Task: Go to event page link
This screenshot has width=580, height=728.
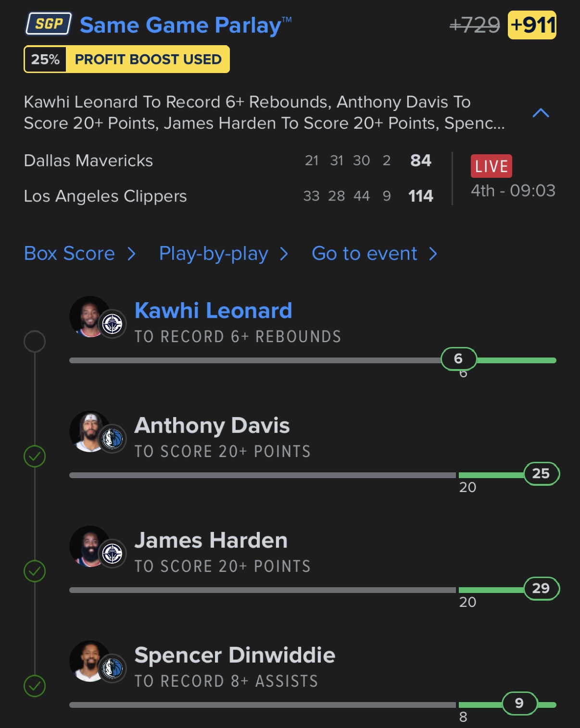Action: (x=365, y=253)
